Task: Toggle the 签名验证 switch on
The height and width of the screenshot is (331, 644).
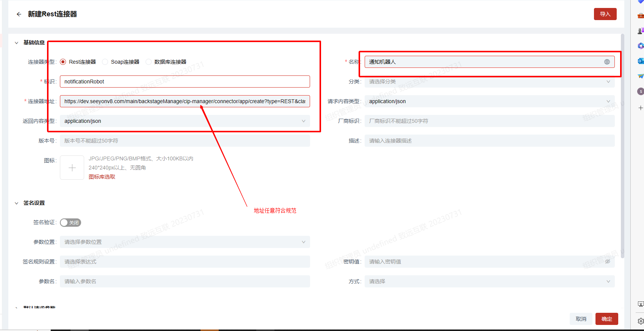Action: point(71,223)
